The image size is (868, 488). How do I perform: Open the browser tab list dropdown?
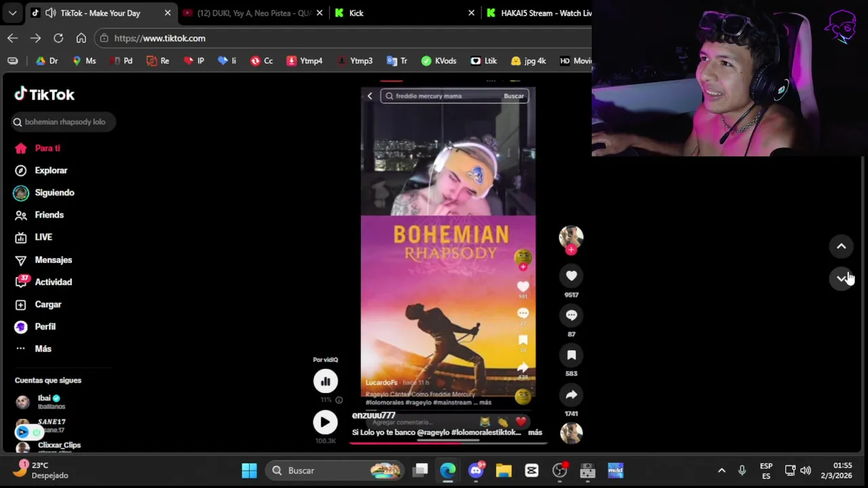12,13
